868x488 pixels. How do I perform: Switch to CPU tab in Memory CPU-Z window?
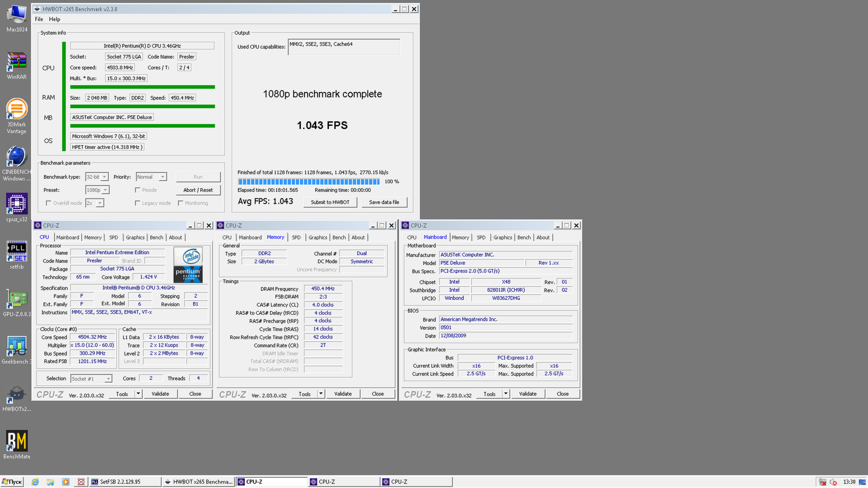[227, 238]
